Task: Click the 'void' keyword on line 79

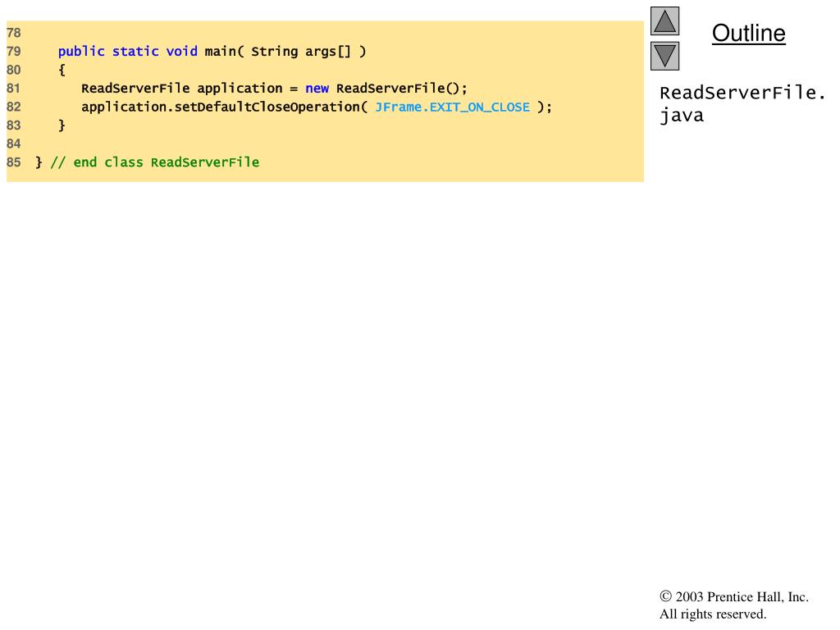Action: click(181, 52)
